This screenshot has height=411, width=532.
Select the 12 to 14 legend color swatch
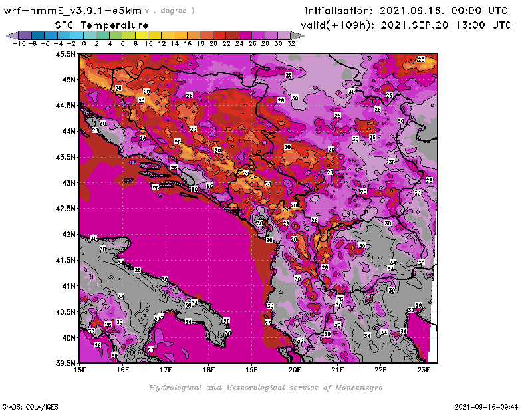point(168,35)
